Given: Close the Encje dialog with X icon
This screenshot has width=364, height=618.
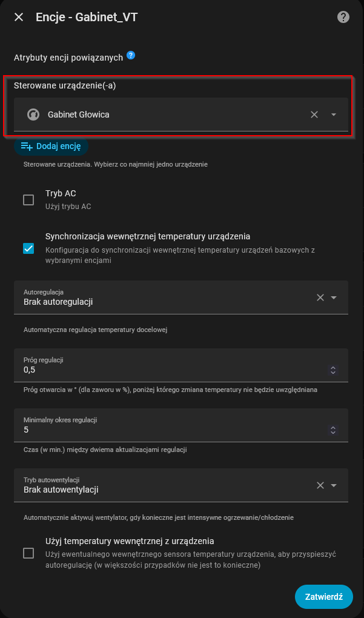Looking at the screenshot, I should click(19, 17).
